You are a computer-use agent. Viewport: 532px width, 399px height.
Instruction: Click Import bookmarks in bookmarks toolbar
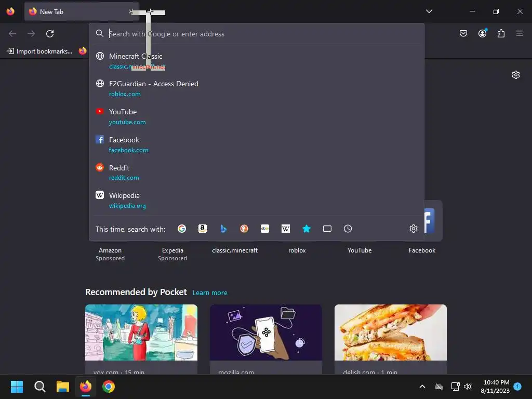[x=39, y=51]
